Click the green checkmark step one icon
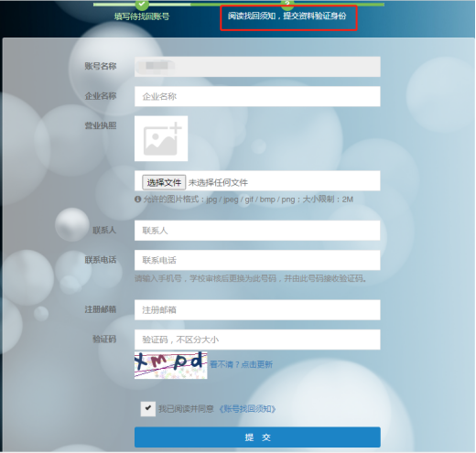Image resolution: width=476 pixels, height=453 pixels. [142, 5]
